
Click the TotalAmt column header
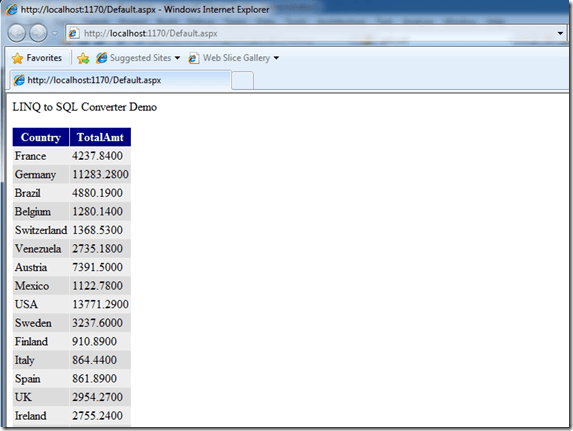point(100,137)
